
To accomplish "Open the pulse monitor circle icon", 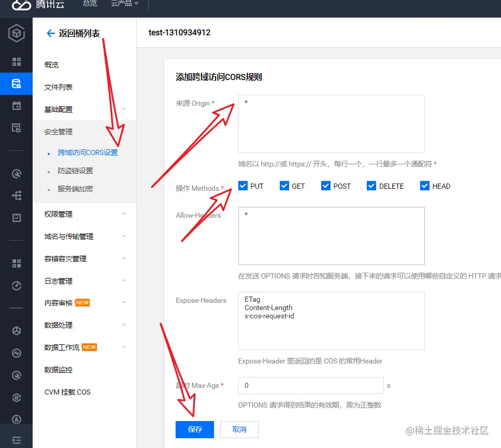I will tap(16, 353).
